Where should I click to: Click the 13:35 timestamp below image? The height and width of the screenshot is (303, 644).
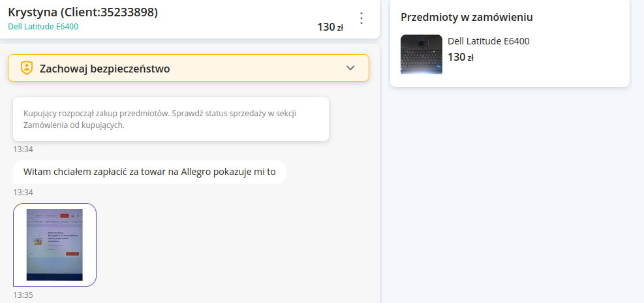(x=23, y=295)
